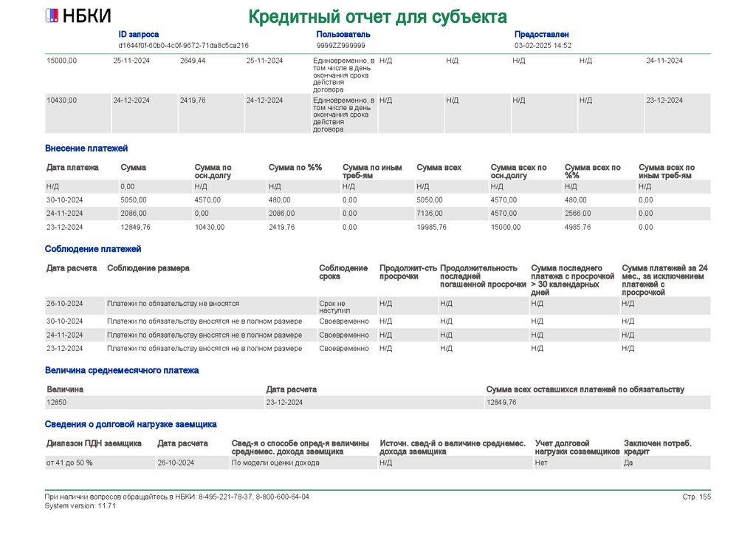756x535 pixels.
Task: Click 0,00 in the Н/Д payment row
Action: pos(127,186)
